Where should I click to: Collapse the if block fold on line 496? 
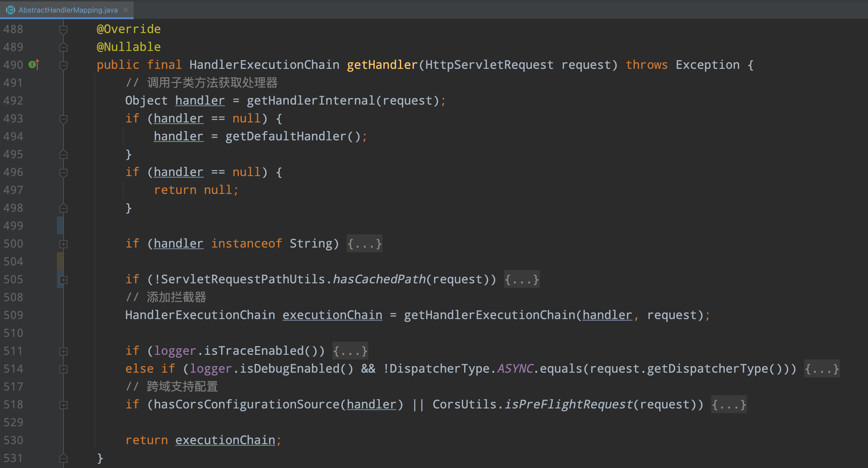64,172
